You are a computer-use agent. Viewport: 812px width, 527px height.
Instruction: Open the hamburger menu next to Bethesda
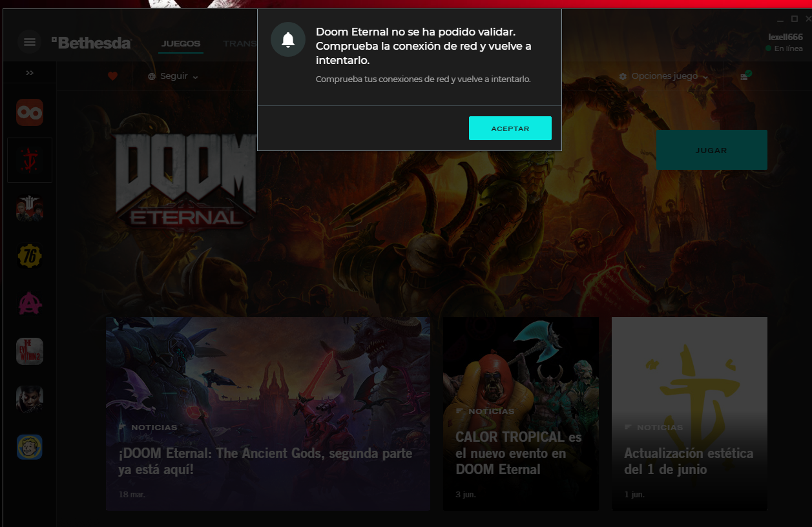coord(29,42)
